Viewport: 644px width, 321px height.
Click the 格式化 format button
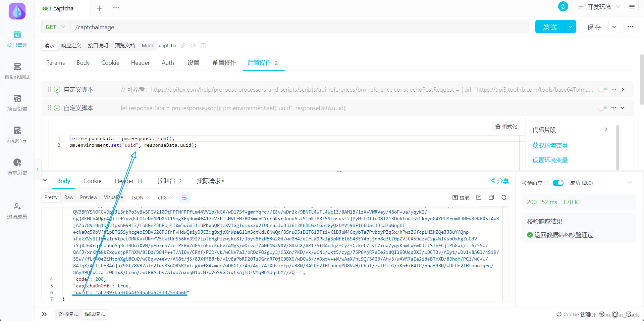506,127
